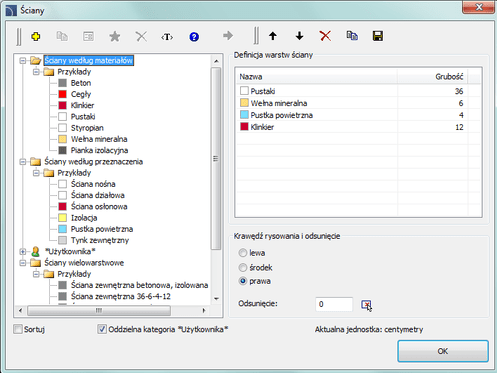This screenshot has height=373, width=497.
Task: Click orange swatch of Wełna mineralna layer row
Action: point(244,103)
